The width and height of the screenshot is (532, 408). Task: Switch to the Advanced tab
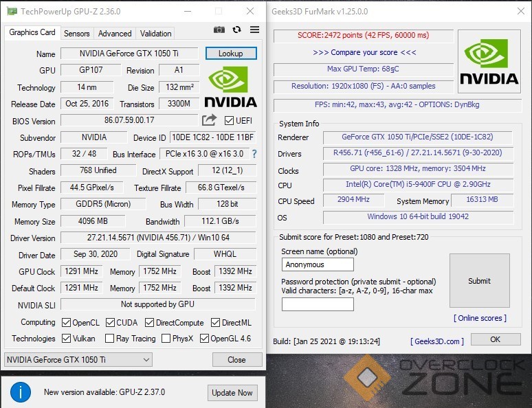coord(115,33)
